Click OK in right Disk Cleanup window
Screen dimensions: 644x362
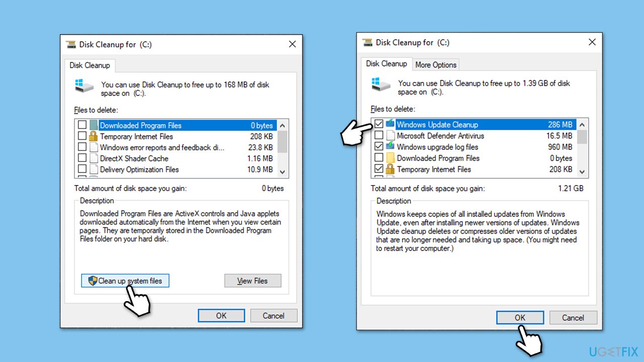(520, 318)
